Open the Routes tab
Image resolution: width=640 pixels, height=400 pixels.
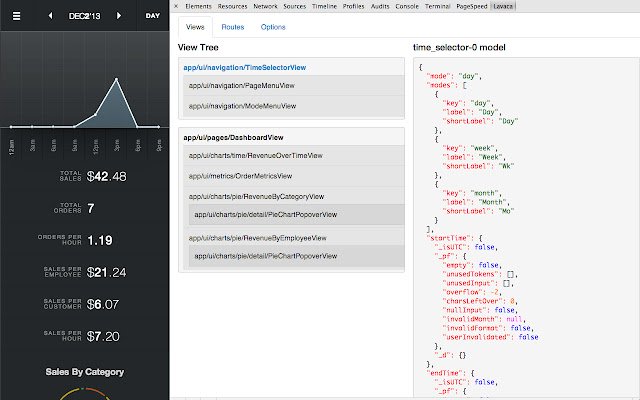tap(233, 27)
